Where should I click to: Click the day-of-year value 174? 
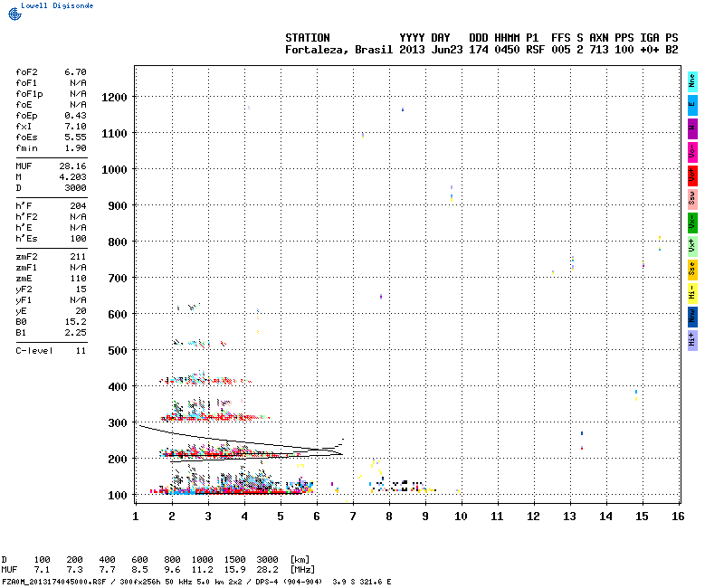[x=479, y=50]
